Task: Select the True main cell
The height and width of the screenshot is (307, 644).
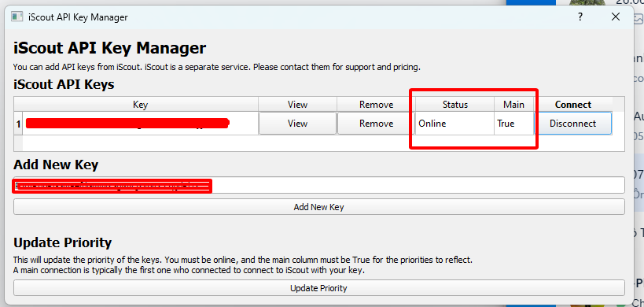Action: (513, 124)
